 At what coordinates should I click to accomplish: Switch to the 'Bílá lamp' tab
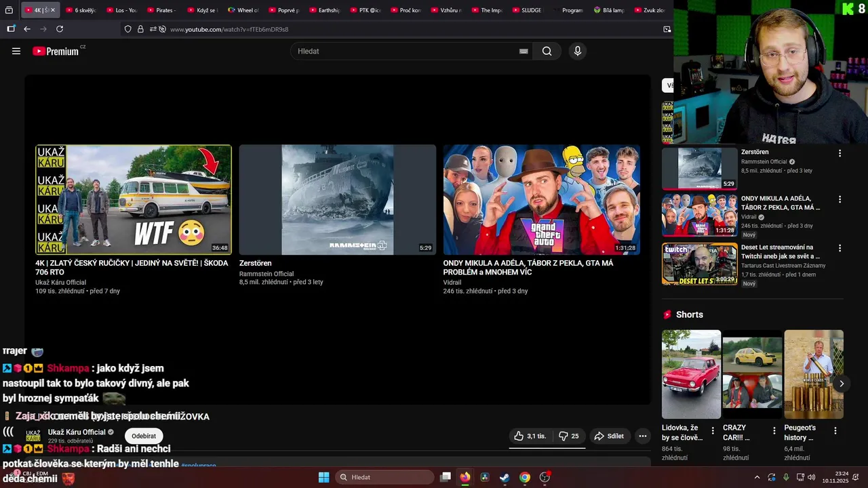tap(609, 10)
